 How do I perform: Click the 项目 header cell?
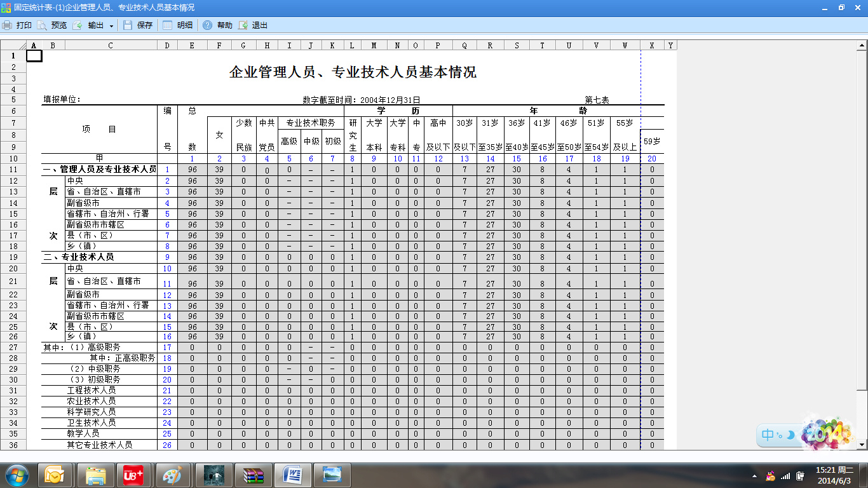tap(100, 129)
